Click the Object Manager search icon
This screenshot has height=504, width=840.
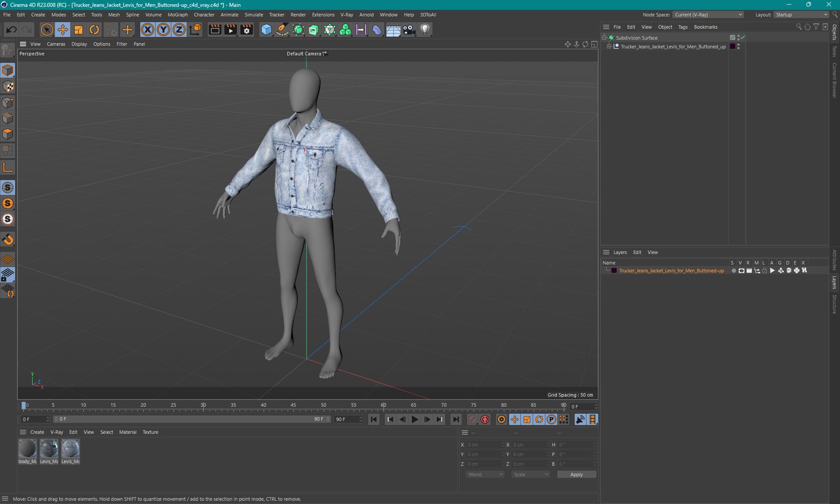[x=798, y=27]
